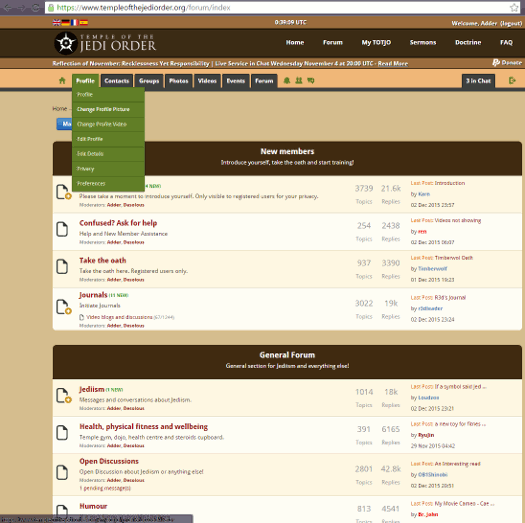This screenshot has height=523, width=525.
Task: Click the Temple of the Jedi Order logo
Action: pyautogui.click(x=105, y=43)
